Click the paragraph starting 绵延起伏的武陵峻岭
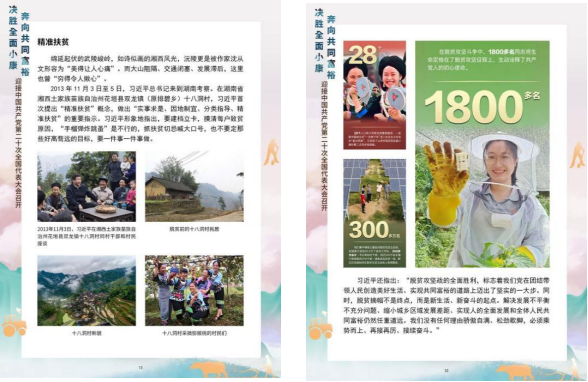The height and width of the screenshot is (382, 588). click(x=140, y=69)
